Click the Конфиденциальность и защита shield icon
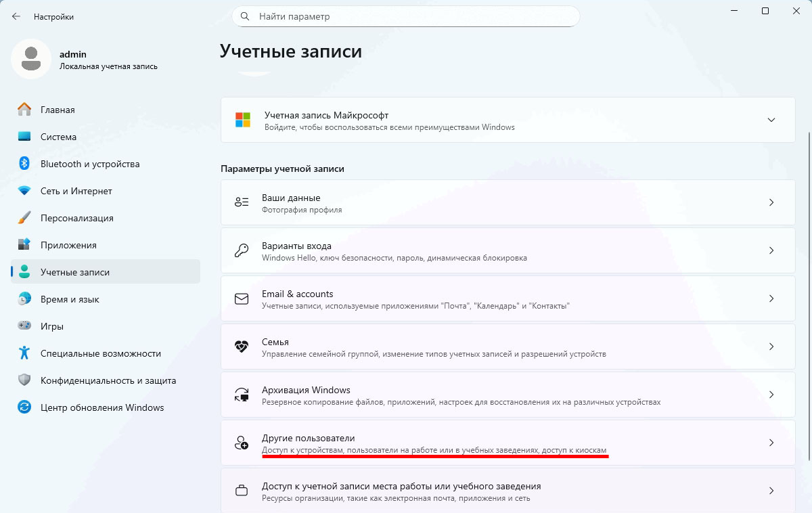 (24, 380)
